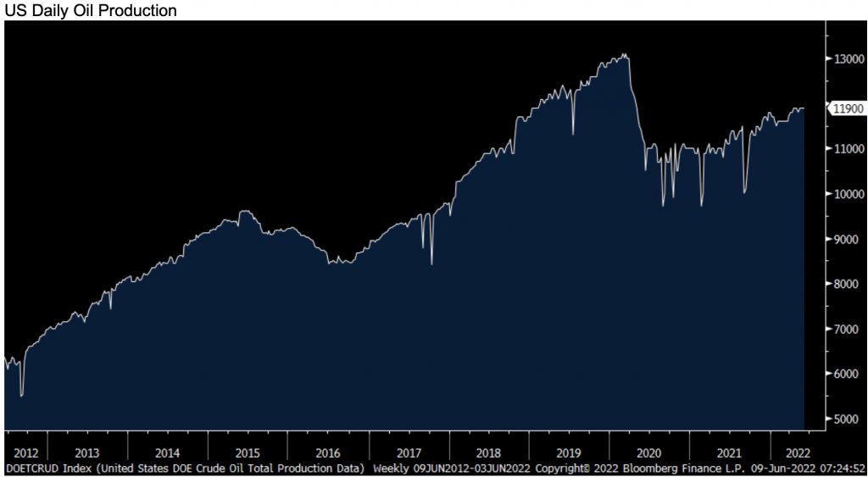The width and height of the screenshot is (868, 477).
Task: Select the 10000 y-axis tick label
Action: pos(849,194)
